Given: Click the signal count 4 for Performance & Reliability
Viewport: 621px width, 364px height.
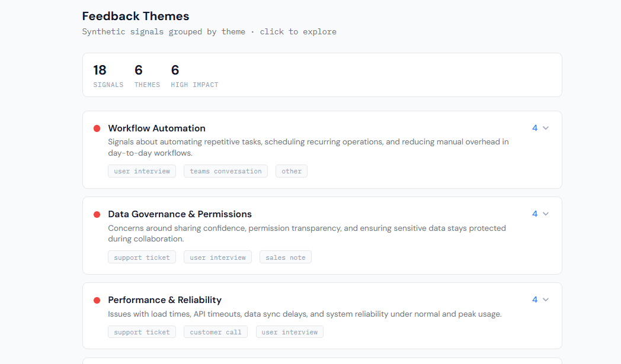Looking at the screenshot, I should [x=534, y=300].
